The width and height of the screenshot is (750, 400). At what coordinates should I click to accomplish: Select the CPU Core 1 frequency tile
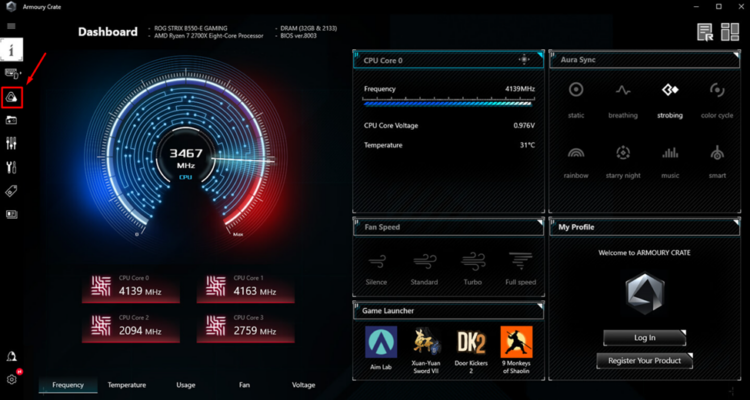245,287
